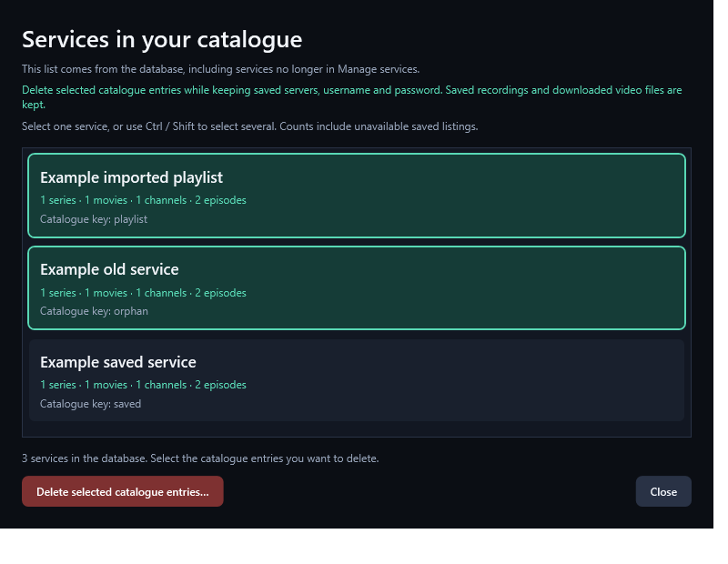
Task: Click the 'Services in your catalogue' heading
Action: (x=162, y=39)
